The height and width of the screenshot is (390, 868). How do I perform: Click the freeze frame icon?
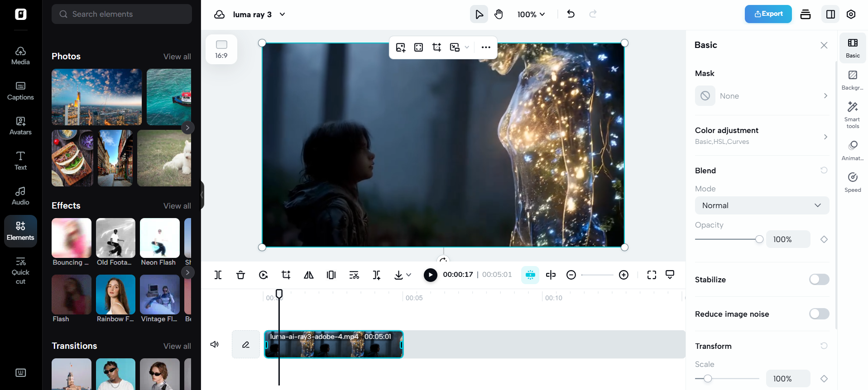coord(331,275)
